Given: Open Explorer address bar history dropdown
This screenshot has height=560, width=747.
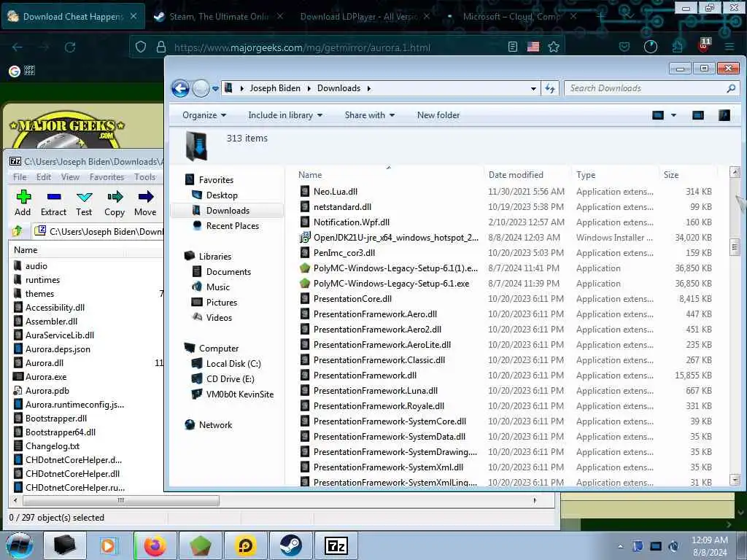Looking at the screenshot, I should [x=533, y=88].
